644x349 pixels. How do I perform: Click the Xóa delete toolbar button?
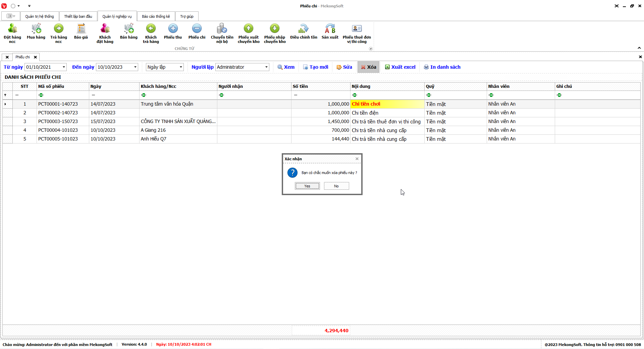[x=368, y=67]
